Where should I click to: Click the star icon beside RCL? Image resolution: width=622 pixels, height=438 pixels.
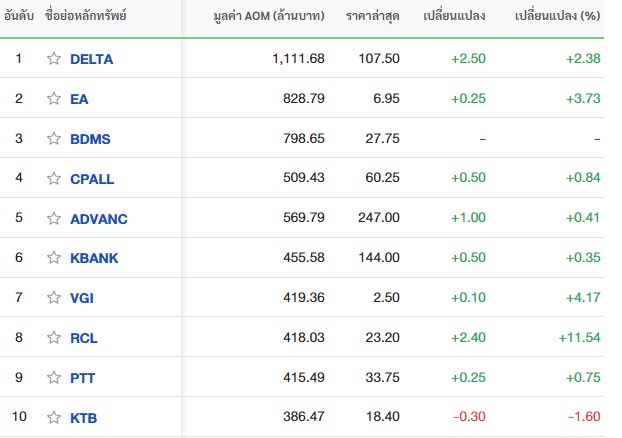54,338
